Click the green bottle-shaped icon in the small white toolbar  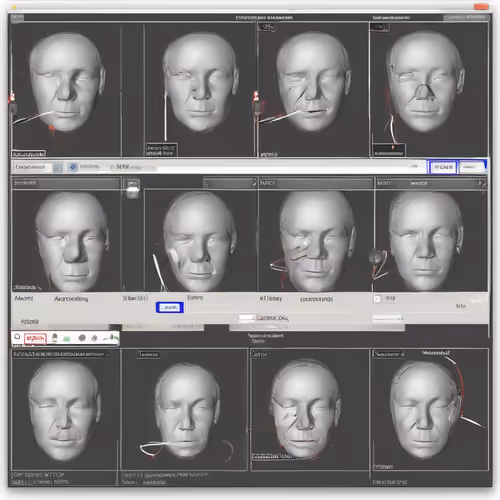point(55,338)
